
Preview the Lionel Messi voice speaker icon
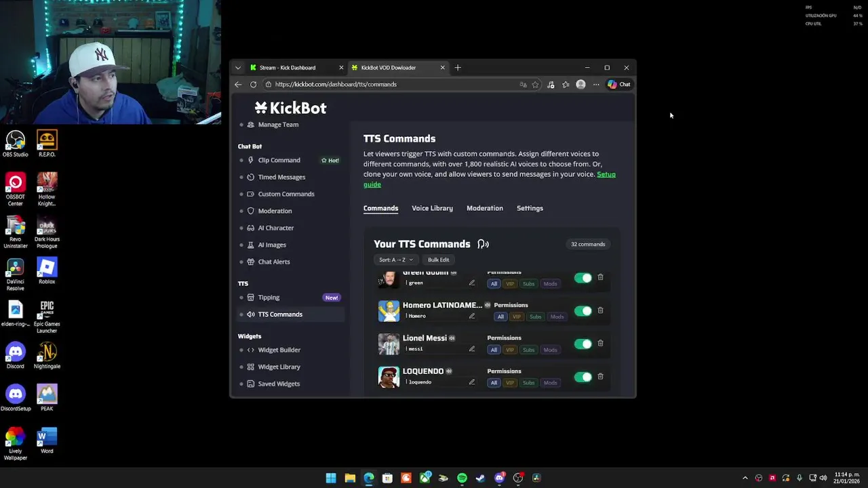(452, 338)
